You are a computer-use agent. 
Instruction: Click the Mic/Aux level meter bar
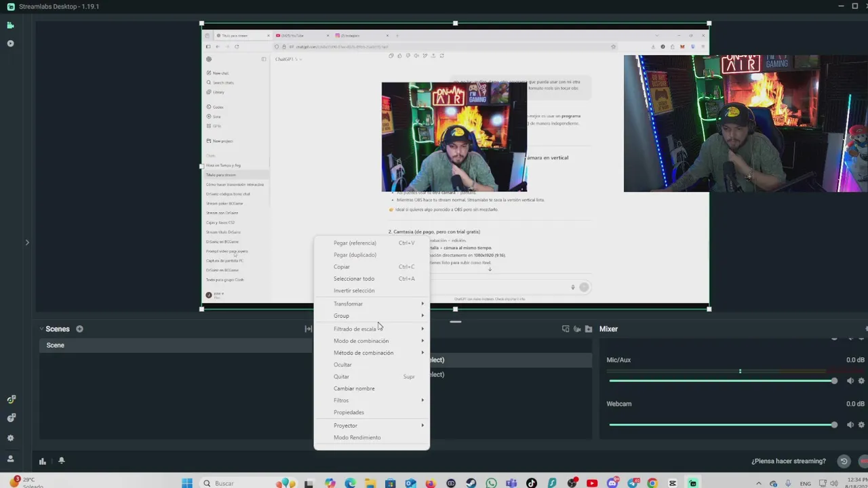[735, 371]
